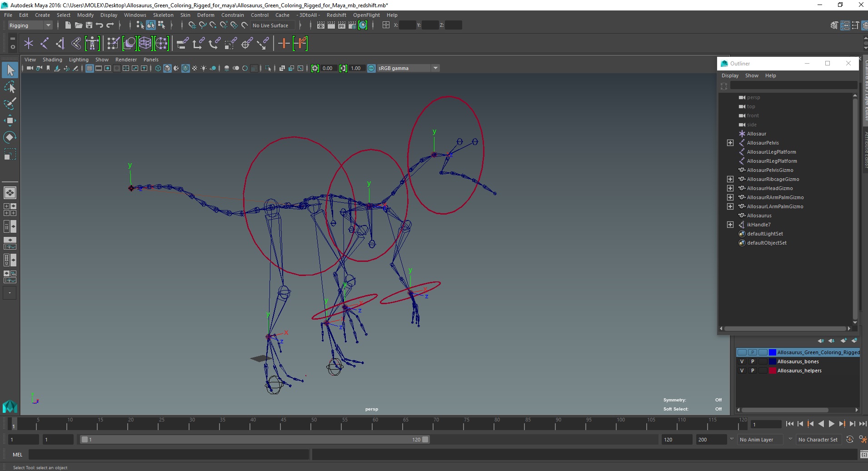Click the Quick Rig humanoid shelf icon

[92, 43]
